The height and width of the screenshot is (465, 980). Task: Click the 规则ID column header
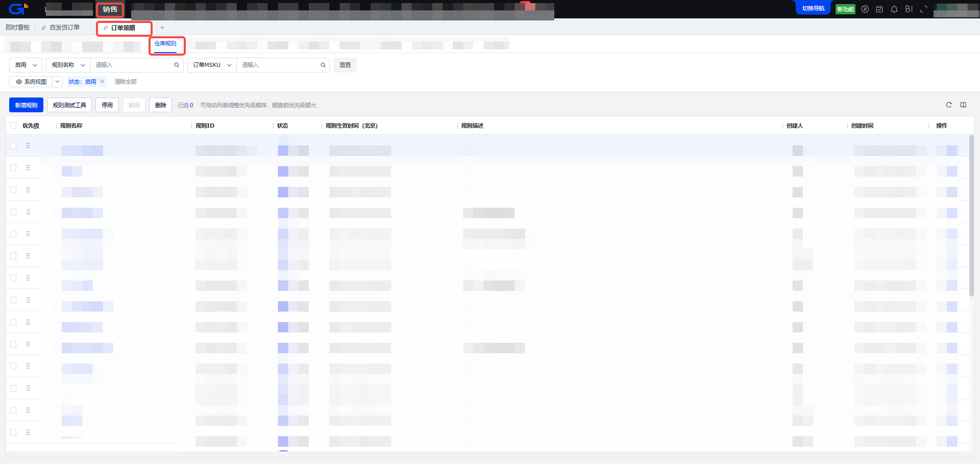tap(205, 126)
